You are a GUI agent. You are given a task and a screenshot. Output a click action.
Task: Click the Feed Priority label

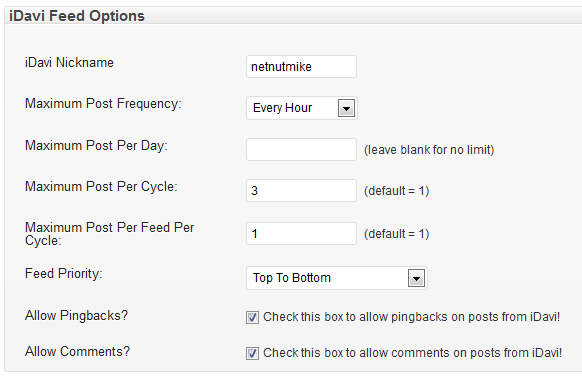pyautogui.click(x=63, y=274)
